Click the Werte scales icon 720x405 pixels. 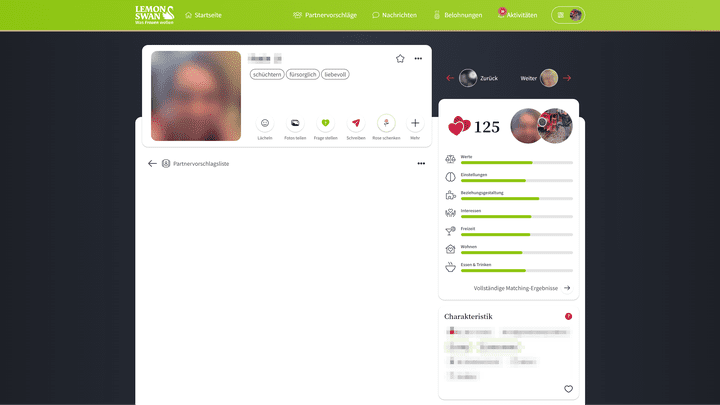pyautogui.click(x=450, y=159)
